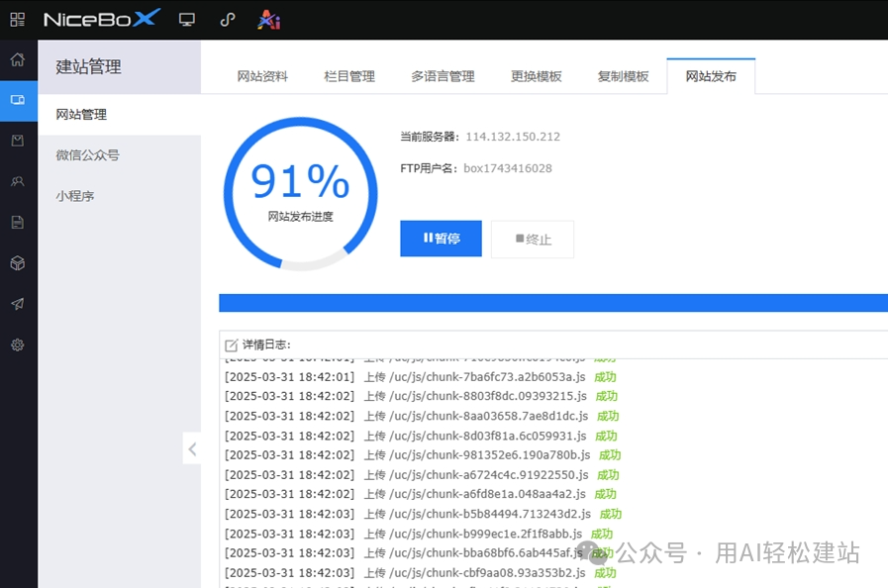Click the users icon in the left sidebar
888x588 pixels.
[x=18, y=181]
